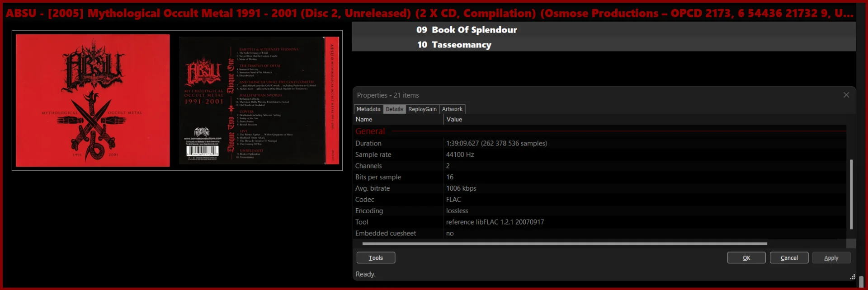Select the Encoding lossless row

pyautogui.click(x=599, y=211)
